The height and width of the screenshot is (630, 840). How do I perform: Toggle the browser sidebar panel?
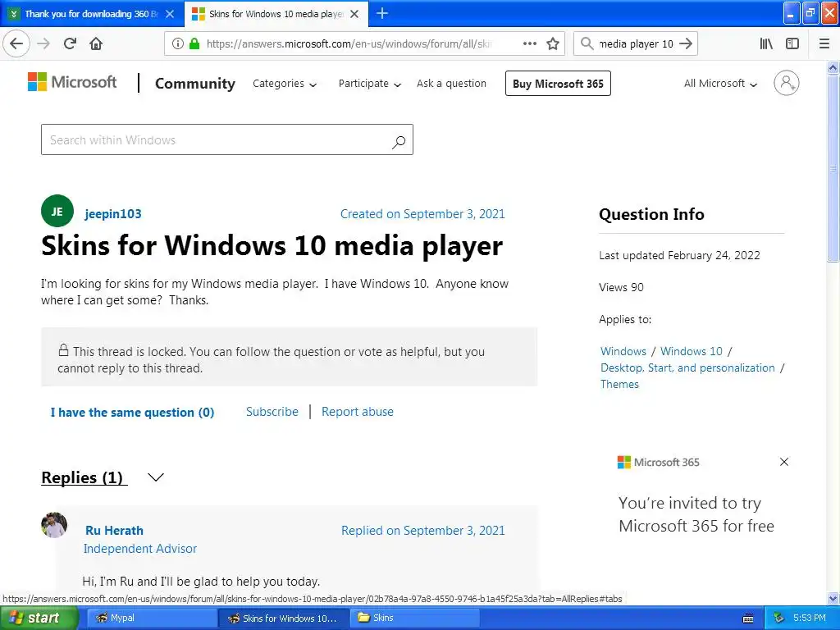792,43
